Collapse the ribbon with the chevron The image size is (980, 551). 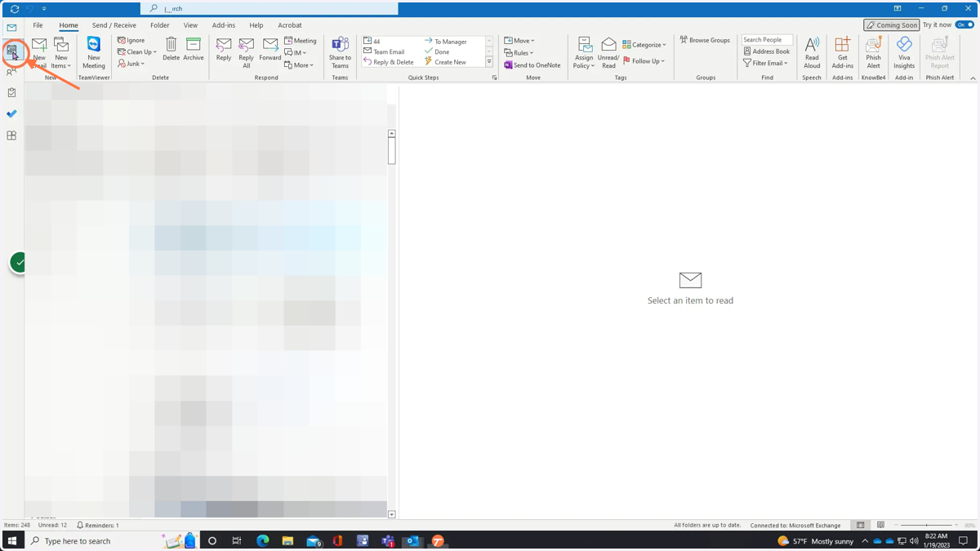(973, 78)
